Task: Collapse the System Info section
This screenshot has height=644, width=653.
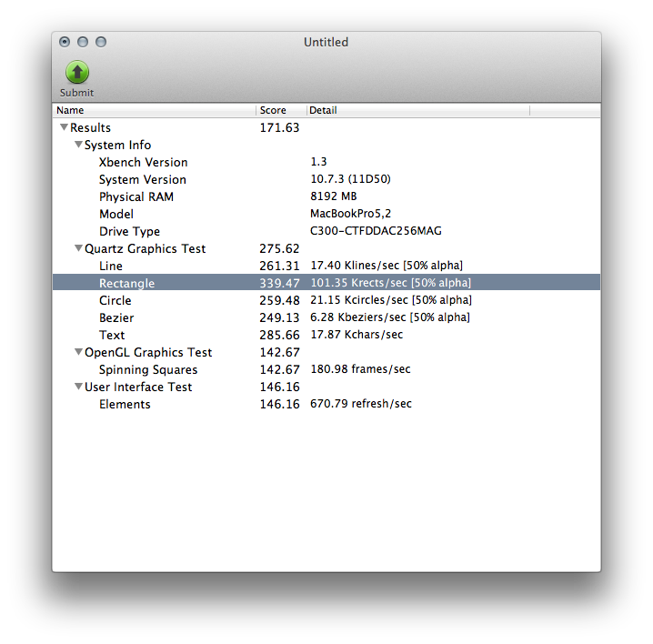Action: (x=78, y=146)
